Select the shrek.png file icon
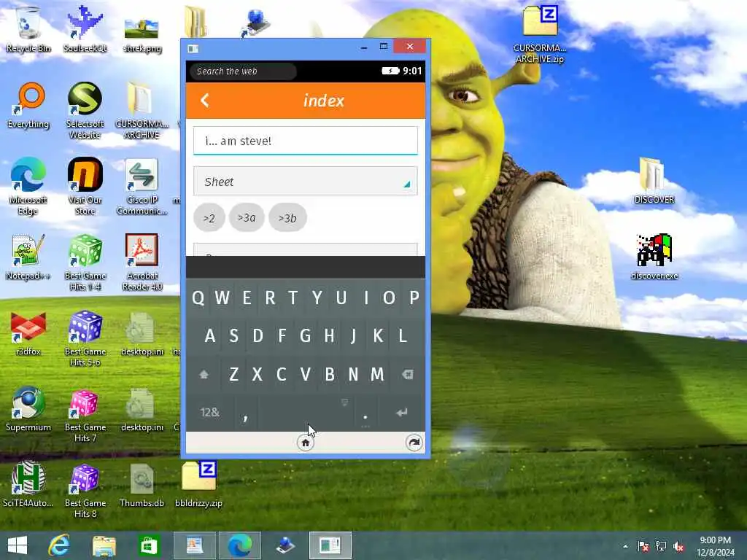Viewport: 747px width, 560px height. (x=142, y=35)
